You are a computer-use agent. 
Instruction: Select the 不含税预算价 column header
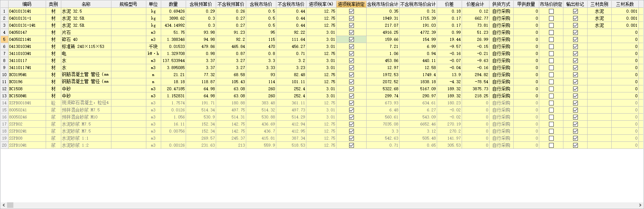click(231, 4)
